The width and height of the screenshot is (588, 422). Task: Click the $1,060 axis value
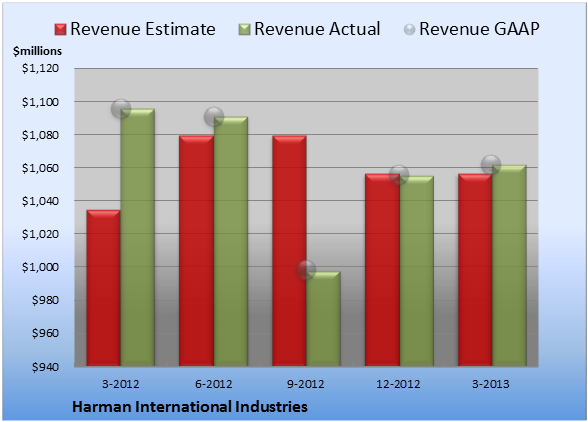coord(40,168)
